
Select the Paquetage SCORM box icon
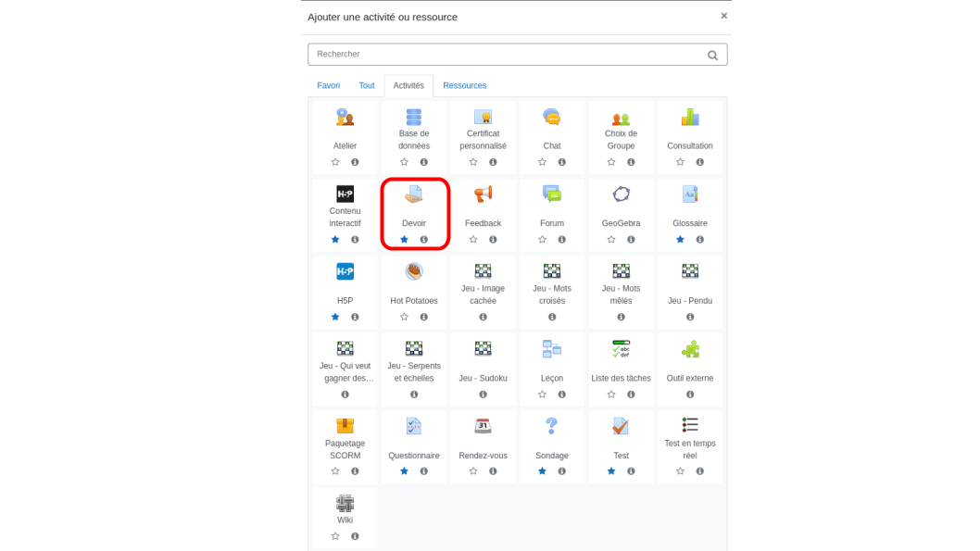345,426
